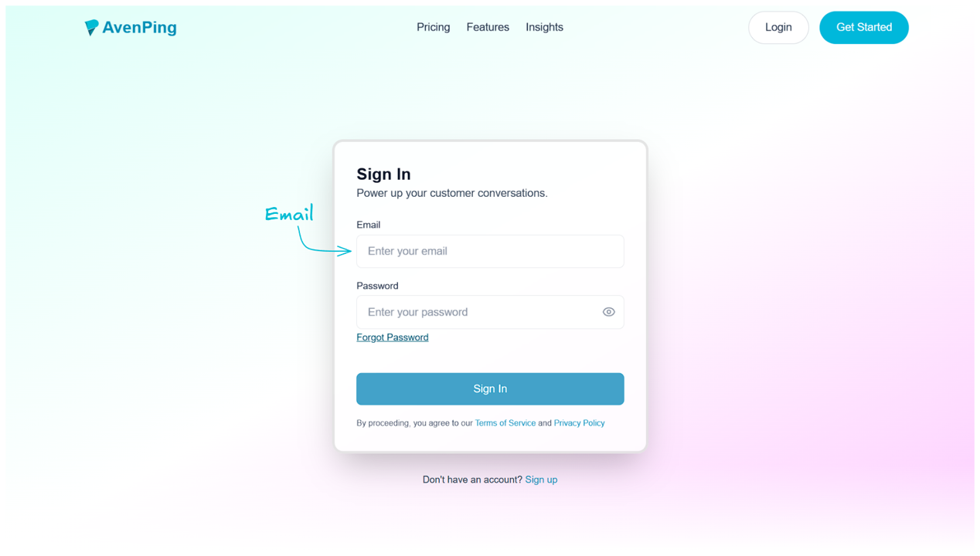Toggle password visibility with the eye icon
Viewport: 980px width, 556px height.
pyautogui.click(x=608, y=312)
